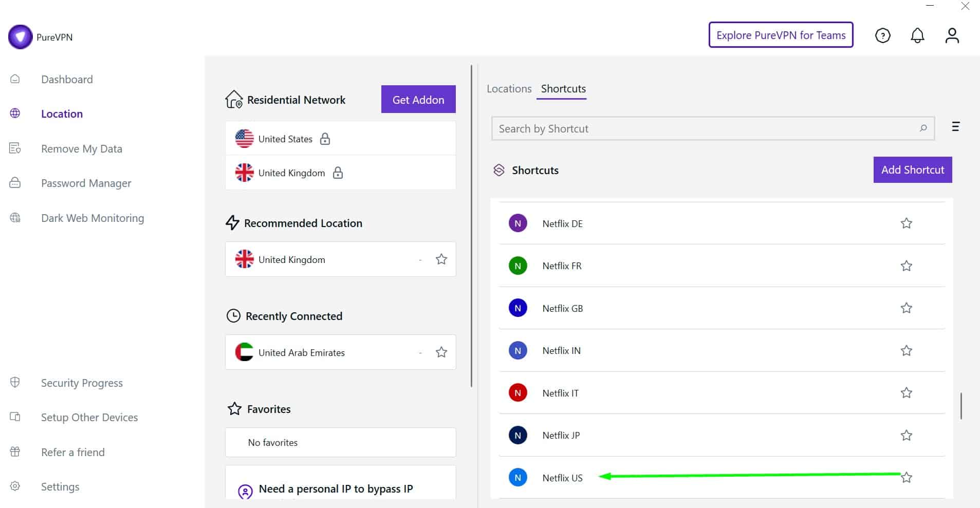Screen dimensions: 980x508
Task: Click the Netflix GB blue N icon
Action: [x=517, y=308]
